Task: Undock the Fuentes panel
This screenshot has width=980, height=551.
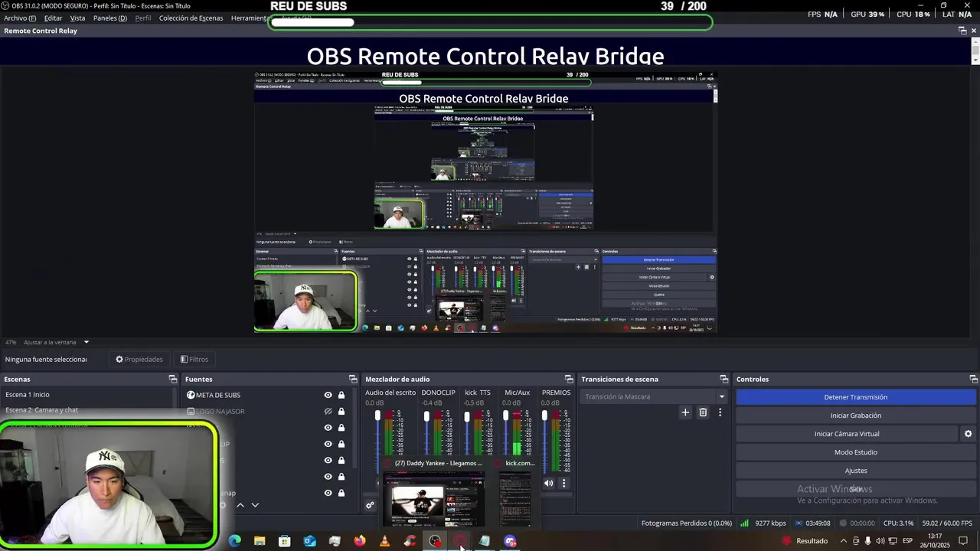Action: tap(353, 379)
